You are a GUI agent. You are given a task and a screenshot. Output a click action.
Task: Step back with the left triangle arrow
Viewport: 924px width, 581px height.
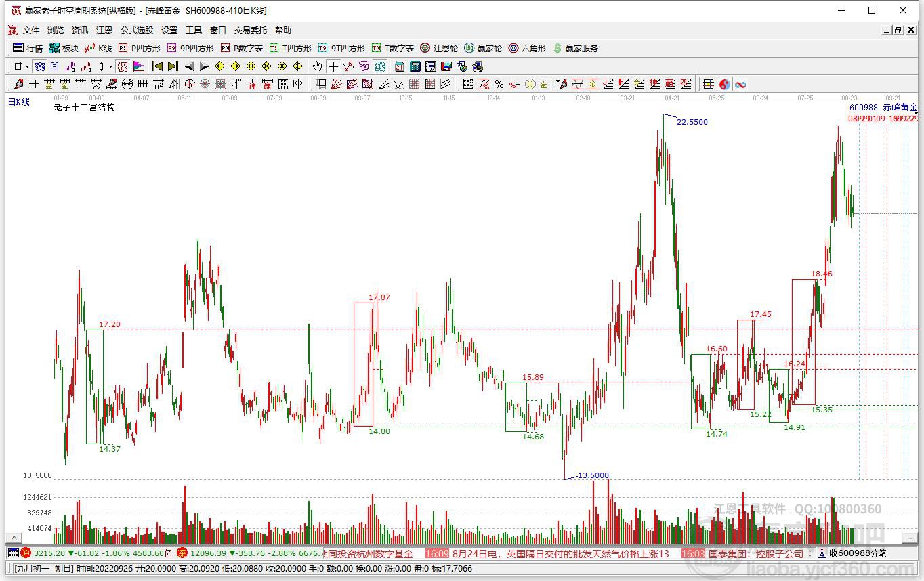pyautogui.click(x=188, y=66)
